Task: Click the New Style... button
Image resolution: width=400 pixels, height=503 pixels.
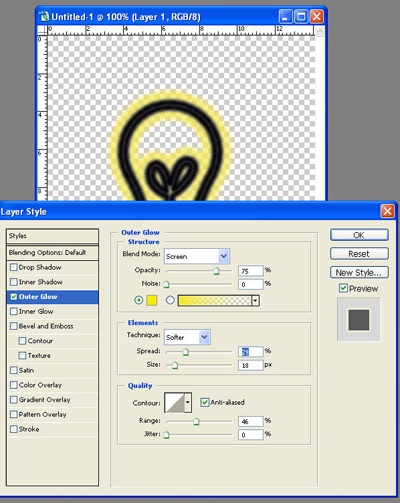Action: [359, 272]
